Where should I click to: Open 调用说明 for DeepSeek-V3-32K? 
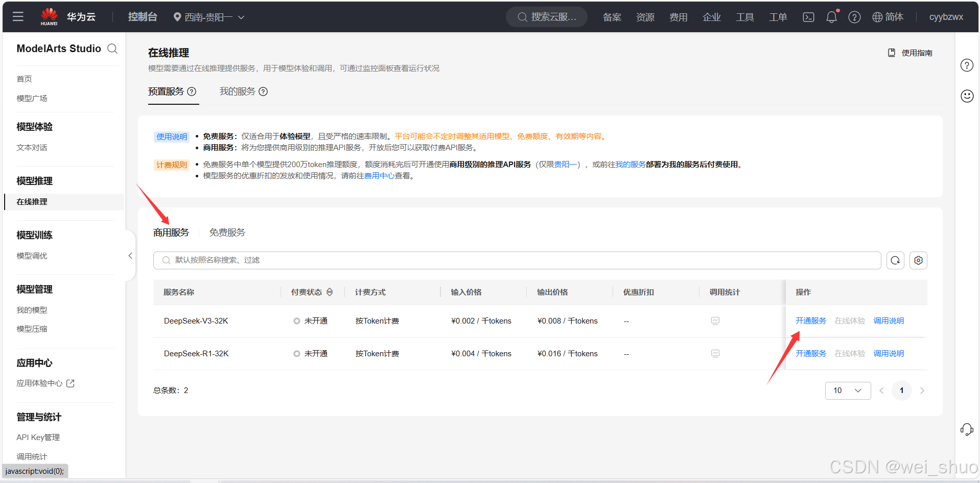(889, 321)
